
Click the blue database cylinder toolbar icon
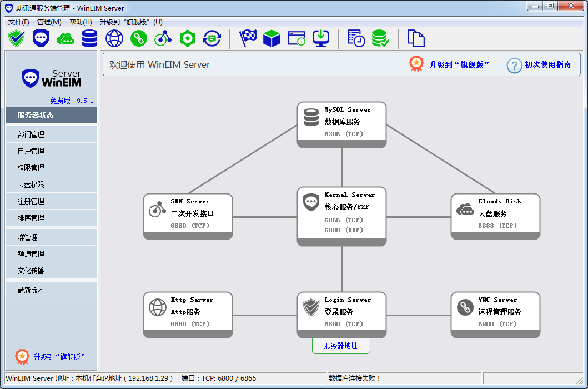click(x=89, y=38)
